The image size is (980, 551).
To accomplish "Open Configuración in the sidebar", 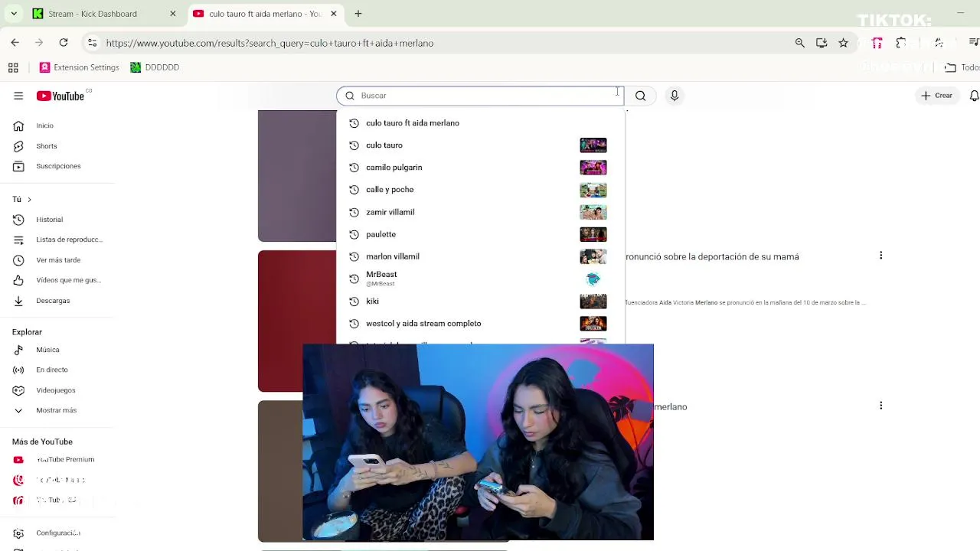I will point(58,533).
